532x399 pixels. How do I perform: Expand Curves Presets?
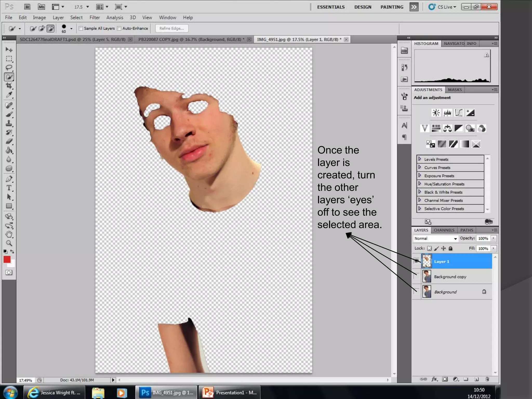pos(420,167)
